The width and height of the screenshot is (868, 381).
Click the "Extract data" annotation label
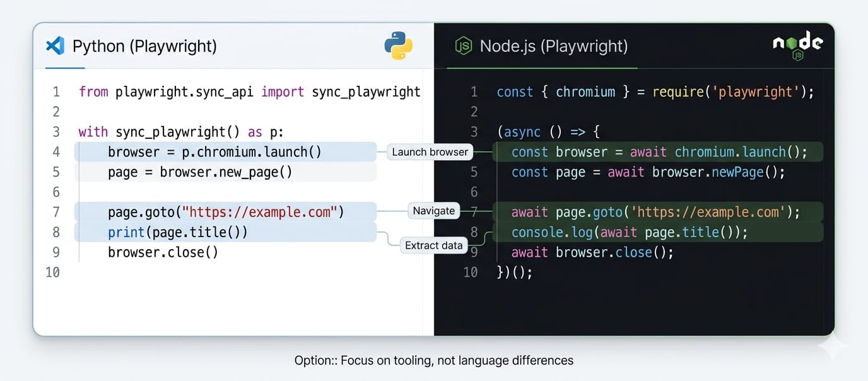(x=433, y=245)
